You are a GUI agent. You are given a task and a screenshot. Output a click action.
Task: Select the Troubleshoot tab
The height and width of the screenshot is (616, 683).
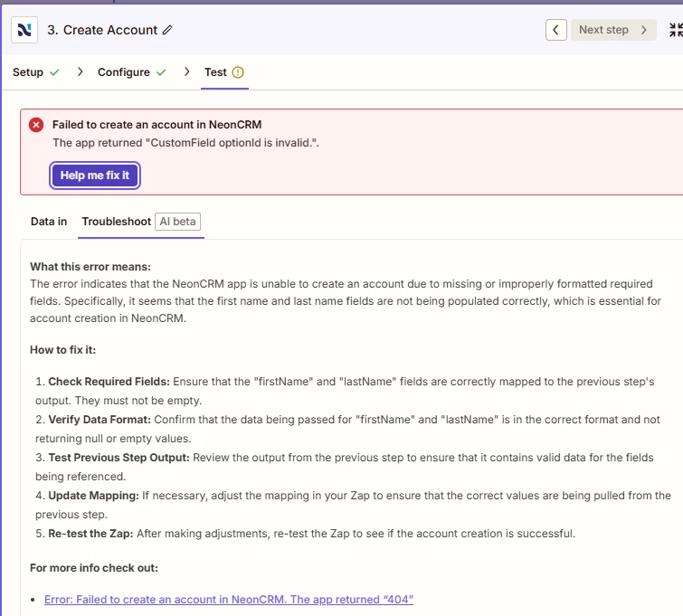click(x=117, y=222)
